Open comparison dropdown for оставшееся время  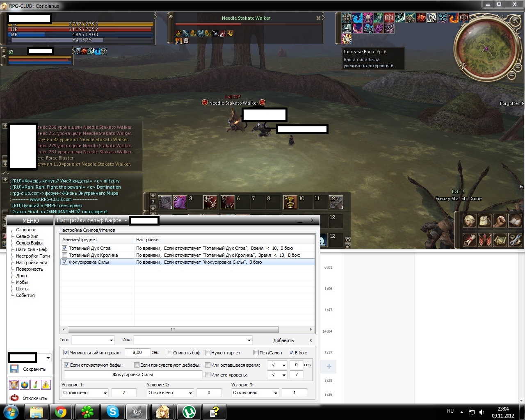(x=277, y=365)
